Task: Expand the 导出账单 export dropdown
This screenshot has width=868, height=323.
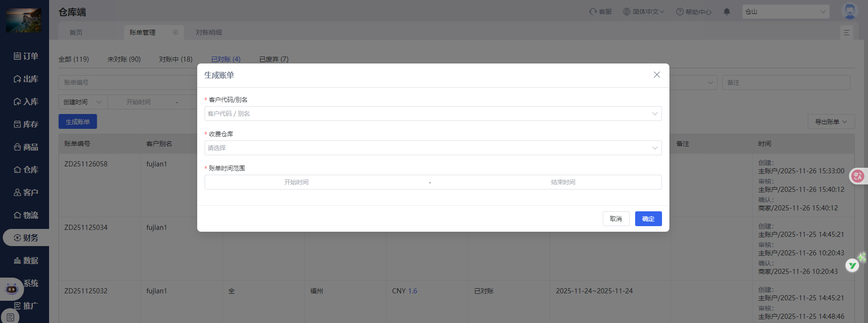Action: click(x=831, y=122)
